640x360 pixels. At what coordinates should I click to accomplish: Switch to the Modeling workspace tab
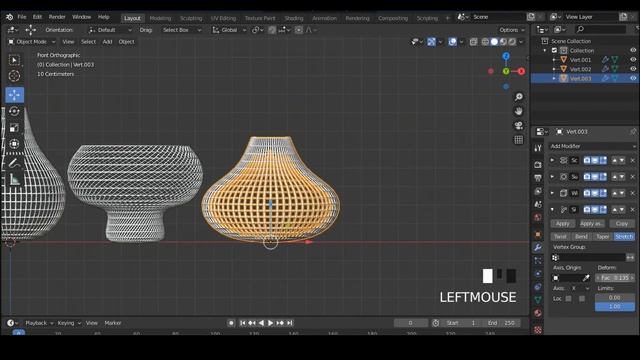tap(160, 18)
